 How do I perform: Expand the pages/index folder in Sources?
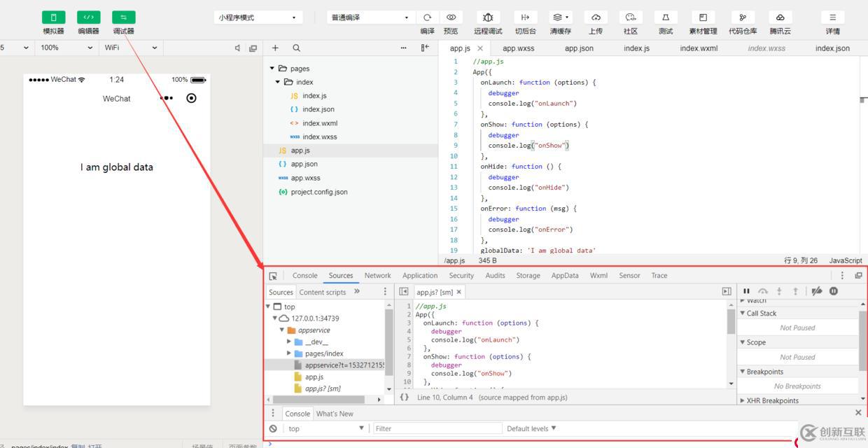[290, 353]
